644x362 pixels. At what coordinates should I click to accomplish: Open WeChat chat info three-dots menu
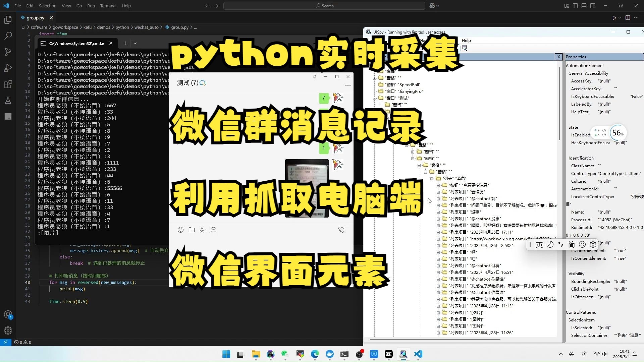(348, 85)
